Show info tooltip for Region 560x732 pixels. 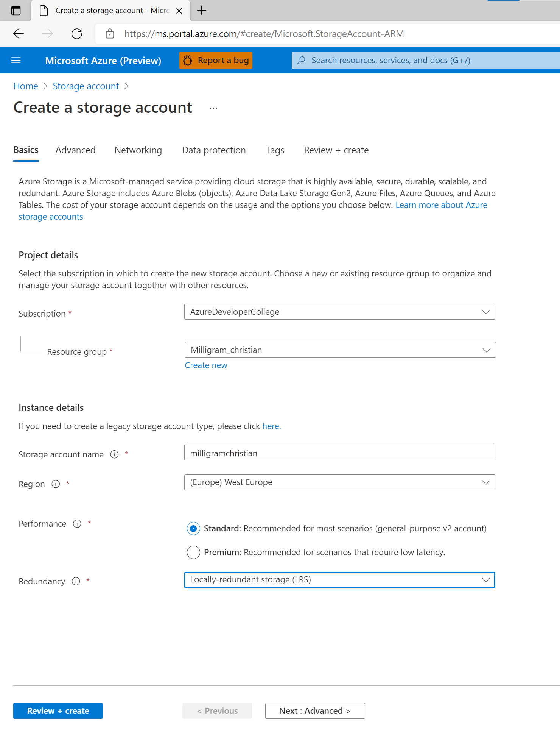56,484
